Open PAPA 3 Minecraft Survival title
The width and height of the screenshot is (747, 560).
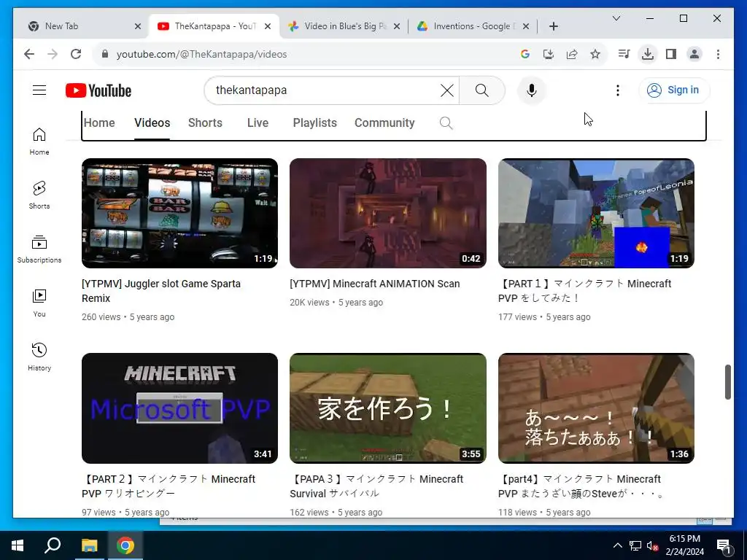376,486
